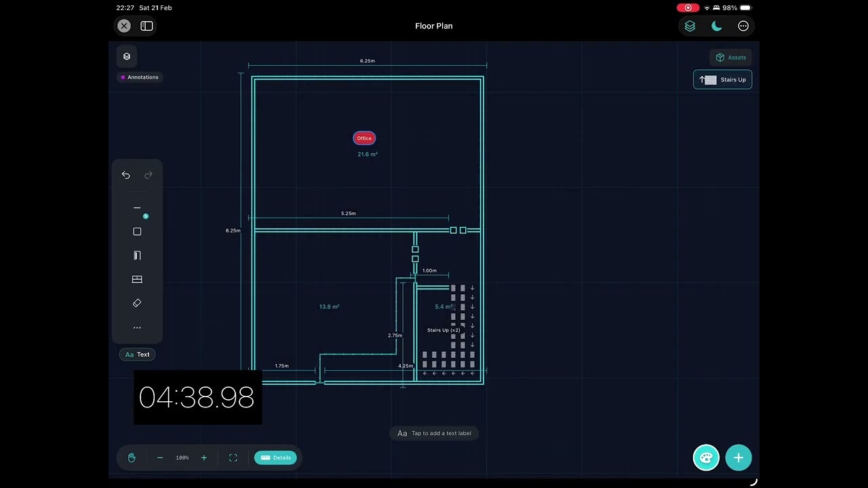Viewport: 868px width, 488px height.
Task: Select the 1.00m dimension label
Action: 429,270
